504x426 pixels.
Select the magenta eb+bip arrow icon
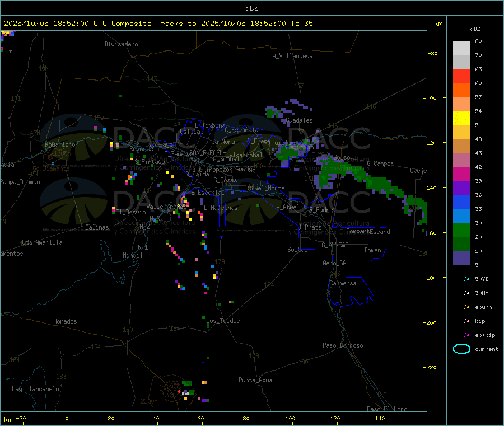pos(461,335)
